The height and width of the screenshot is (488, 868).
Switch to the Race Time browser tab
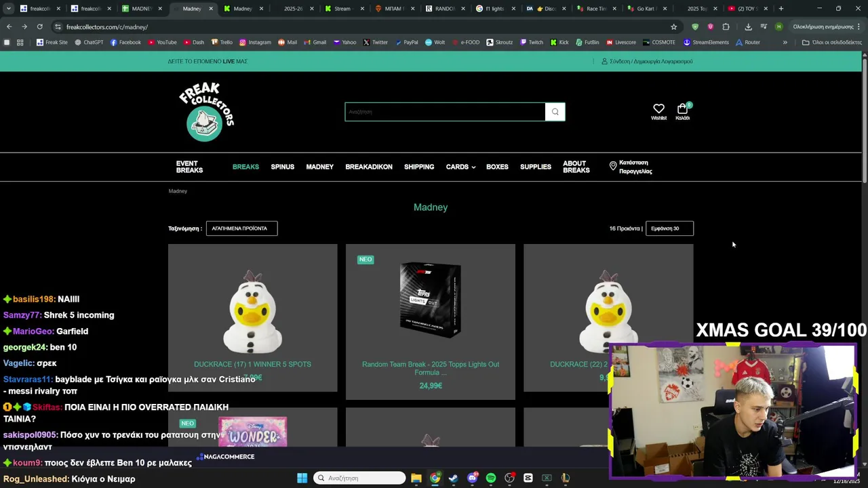[597, 9]
